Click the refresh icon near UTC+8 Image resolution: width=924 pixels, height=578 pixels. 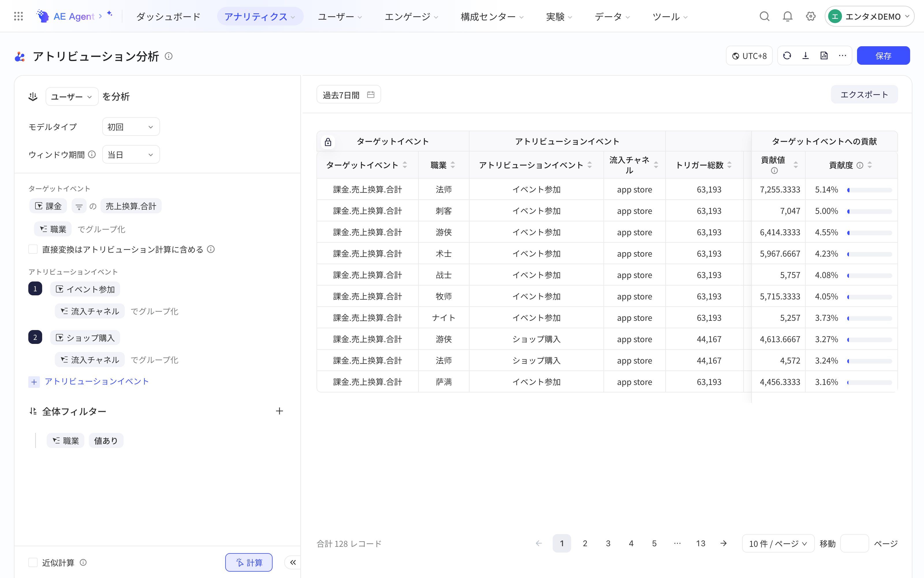tap(787, 56)
